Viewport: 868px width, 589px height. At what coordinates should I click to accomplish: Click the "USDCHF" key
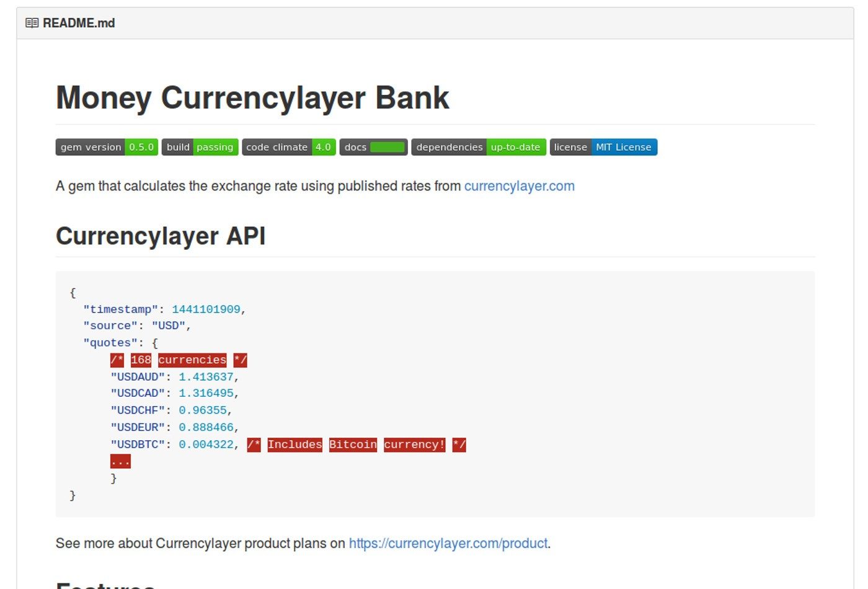(x=138, y=410)
